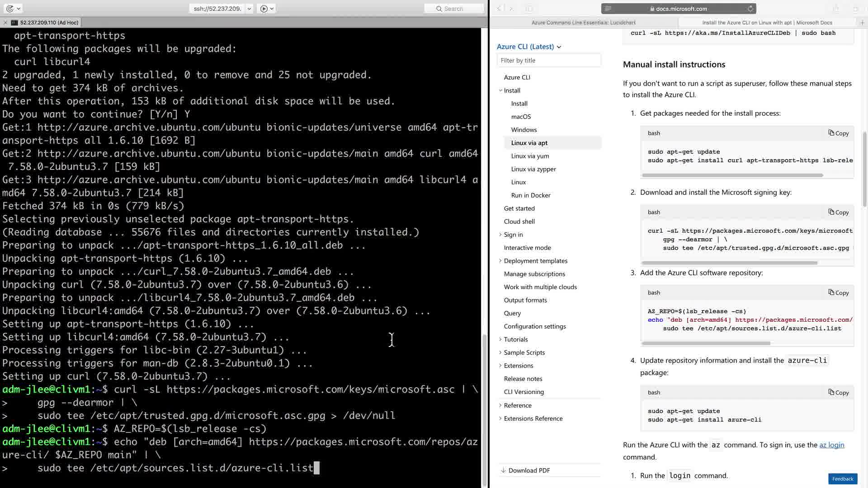Click Download PDF arrow icon
The width and height of the screenshot is (868, 488).
pyautogui.click(x=503, y=470)
